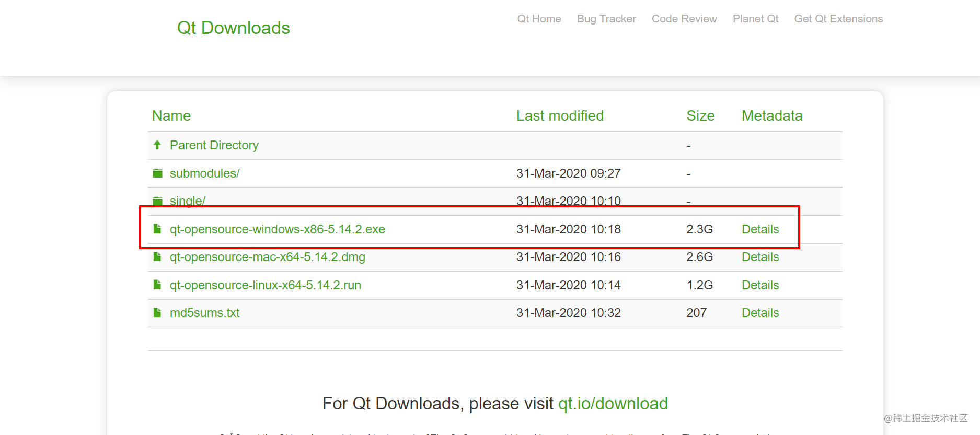The image size is (980, 435).
Task: Click file icon next to windows-x86 exe
Action: [x=157, y=229]
